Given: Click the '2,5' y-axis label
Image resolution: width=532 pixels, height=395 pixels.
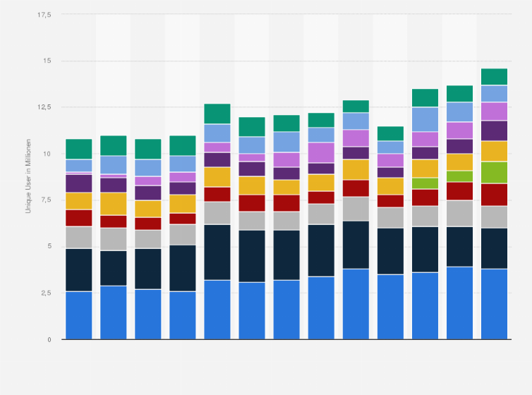Looking at the screenshot, I should click(46, 293).
